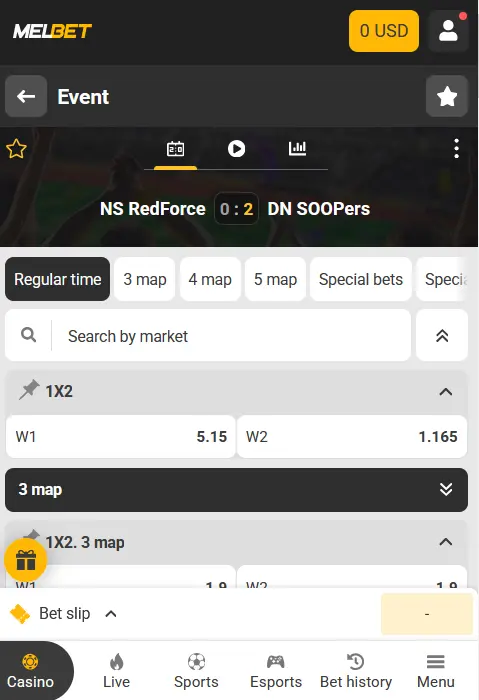Pin the 1X2 market
This screenshot has height=700, width=479.
click(x=29, y=390)
